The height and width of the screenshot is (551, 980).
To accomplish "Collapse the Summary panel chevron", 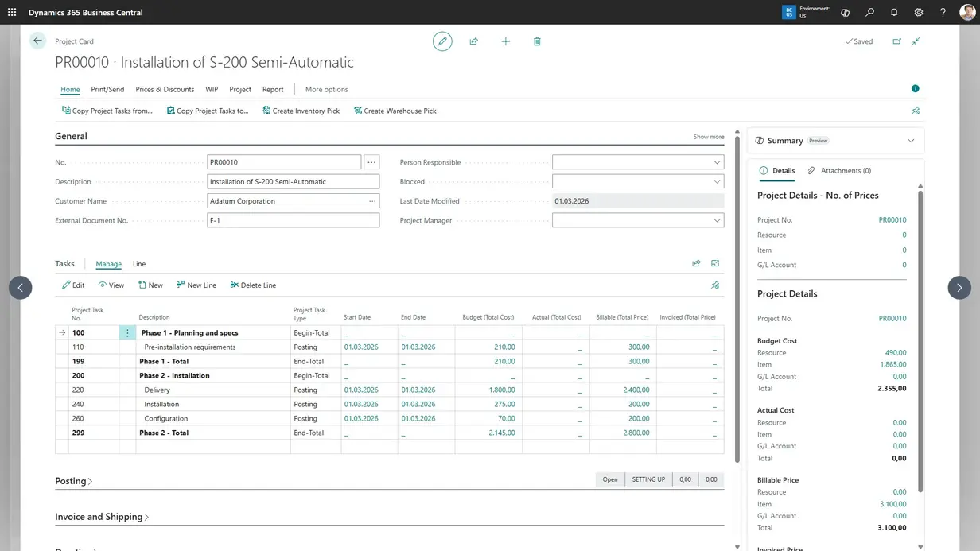I will (911, 141).
